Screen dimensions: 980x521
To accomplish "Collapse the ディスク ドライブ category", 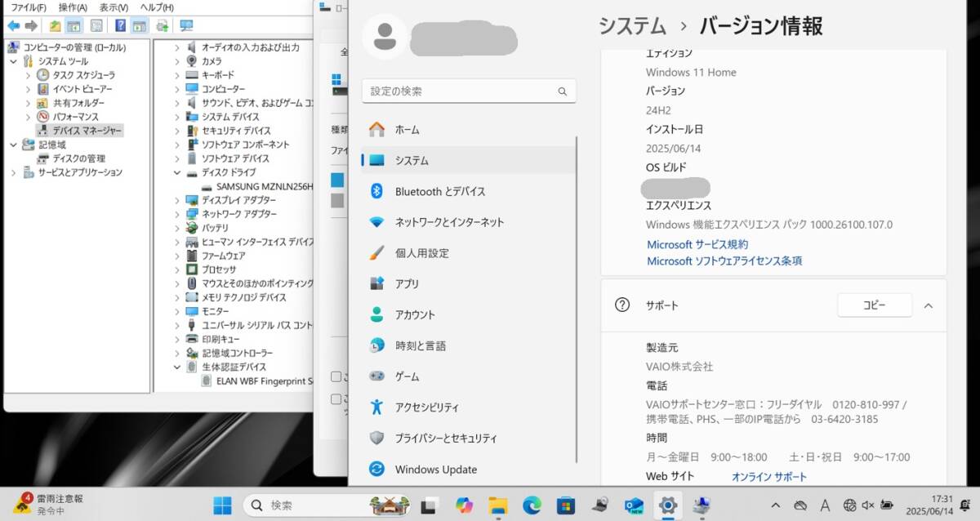I will 177,172.
